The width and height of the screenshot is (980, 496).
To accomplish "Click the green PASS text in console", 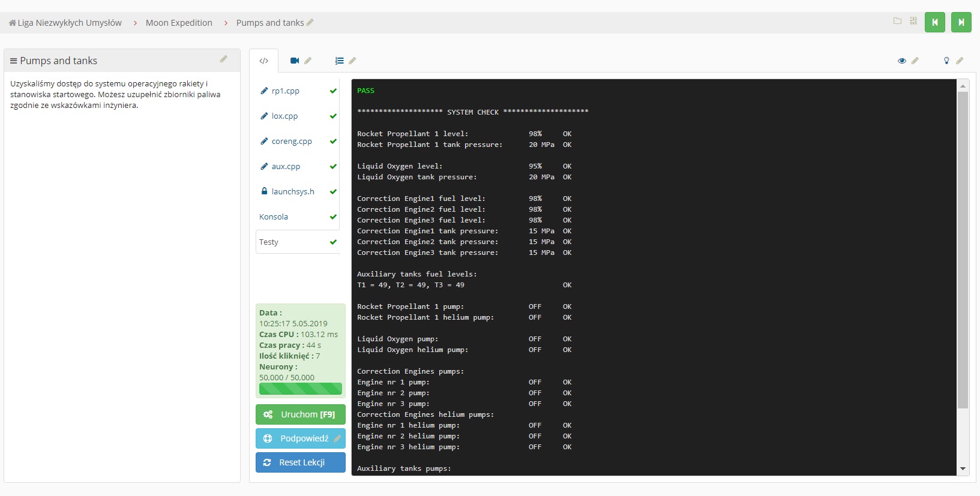I will 365,91.
